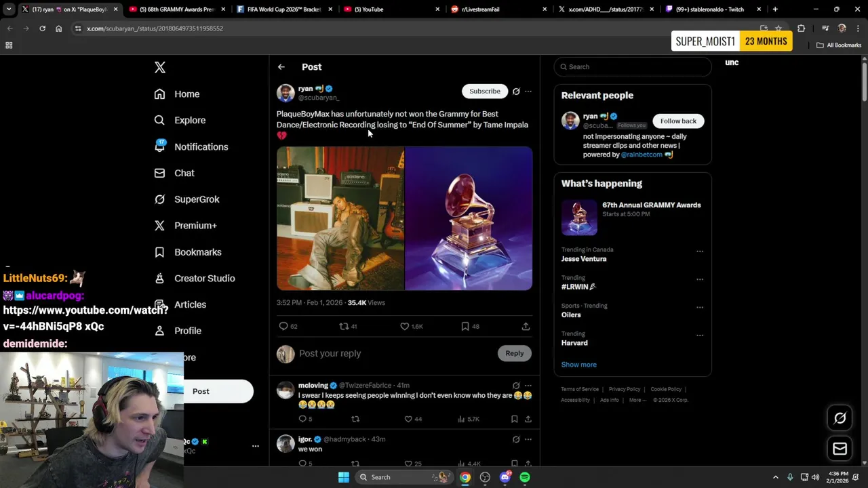Bookmark this page with star icon

point(778,28)
